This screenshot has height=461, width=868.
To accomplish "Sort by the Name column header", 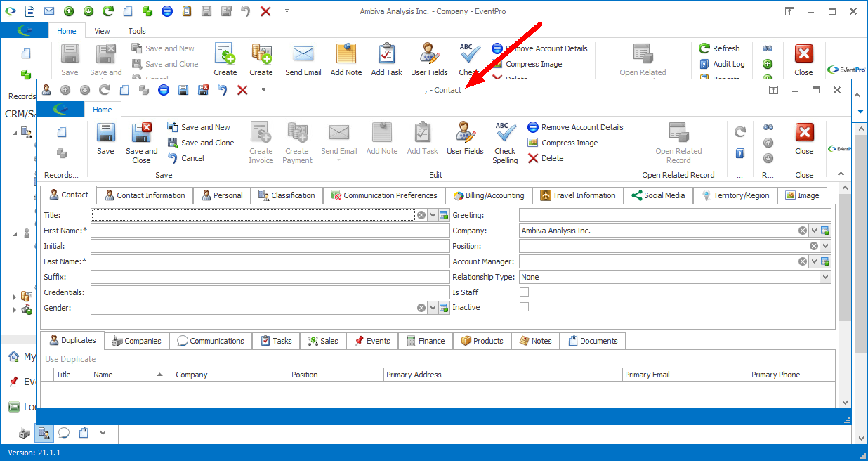I will (132, 375).
